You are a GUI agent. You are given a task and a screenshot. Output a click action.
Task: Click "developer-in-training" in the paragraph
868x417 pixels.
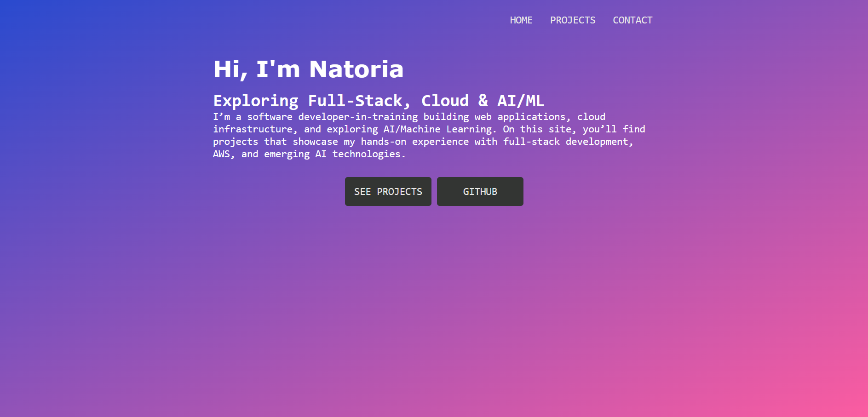coord(358,117)
